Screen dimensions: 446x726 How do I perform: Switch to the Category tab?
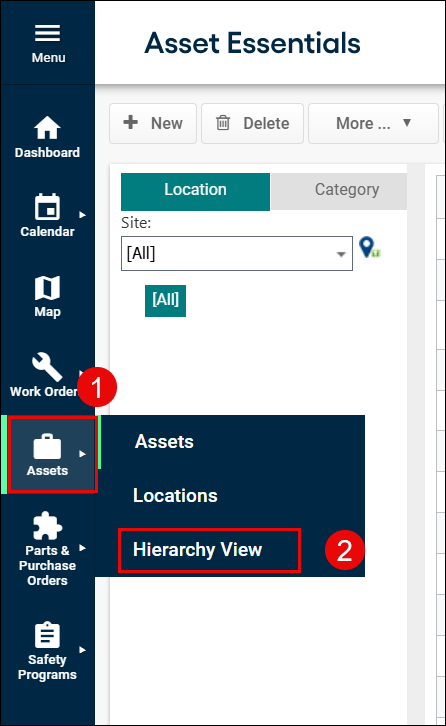(339, 192)
